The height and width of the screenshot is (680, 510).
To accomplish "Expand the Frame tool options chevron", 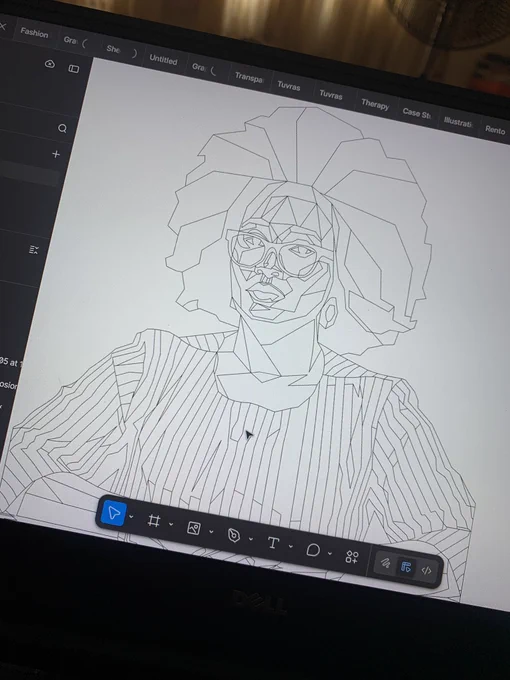I will click(x=171, y=524).
